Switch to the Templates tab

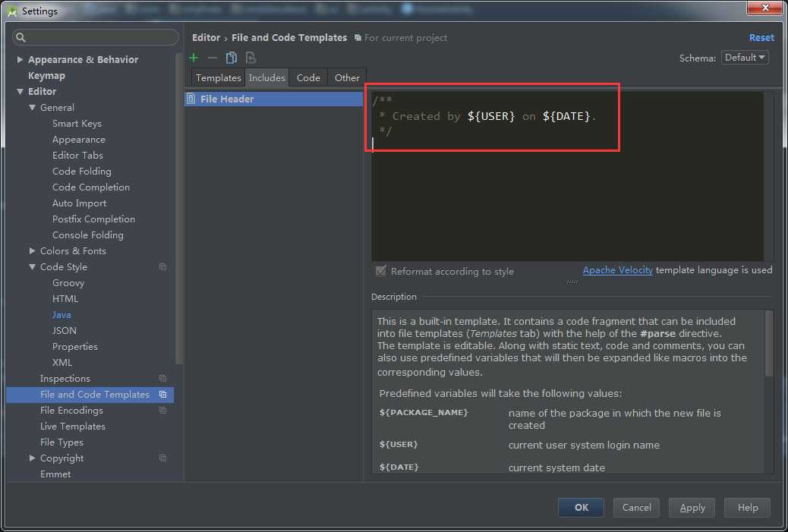[x=218, y=78]
